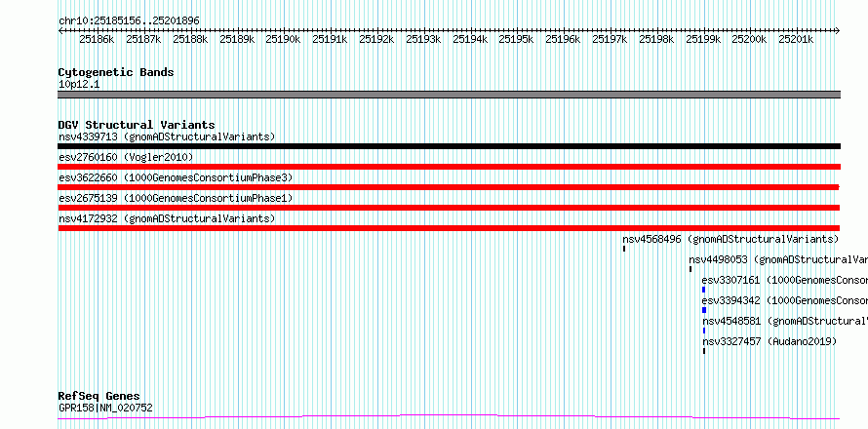The image size is (868, 429).
Task: Select the 25189k ruler position
Action: (237, 39)
